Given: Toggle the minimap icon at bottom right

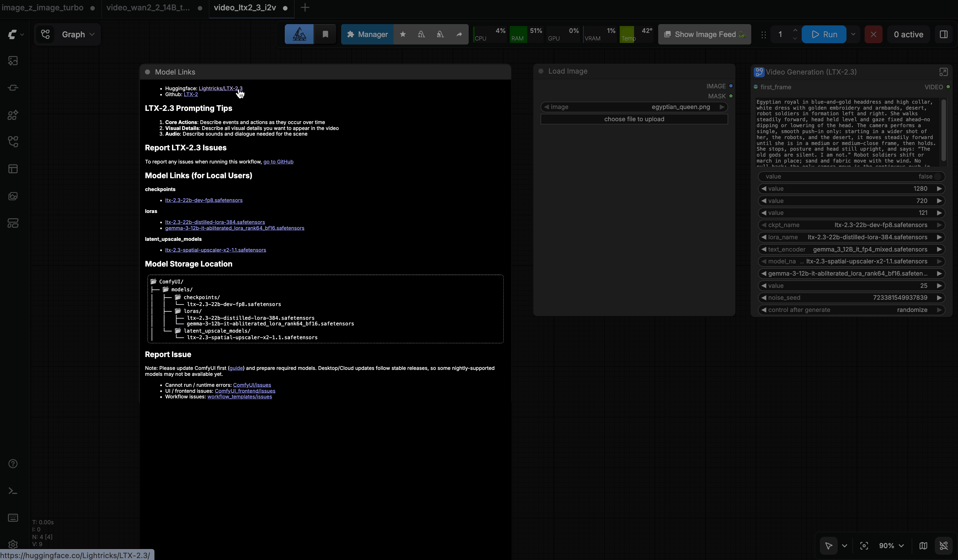Looking at the screenshot, I should coord(923,546).
